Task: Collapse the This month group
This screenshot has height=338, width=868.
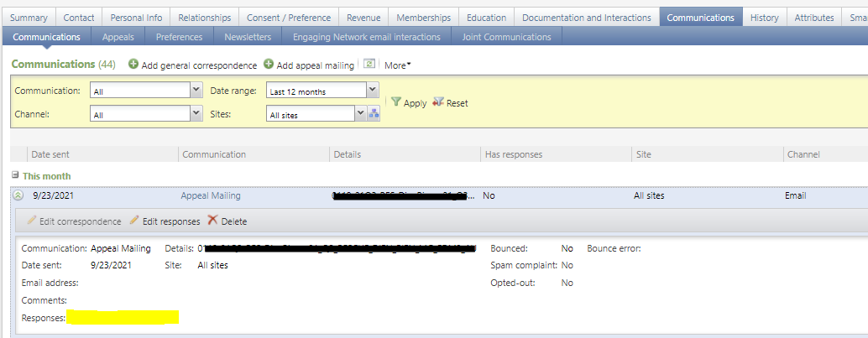Action: click(x=15, y=175)
